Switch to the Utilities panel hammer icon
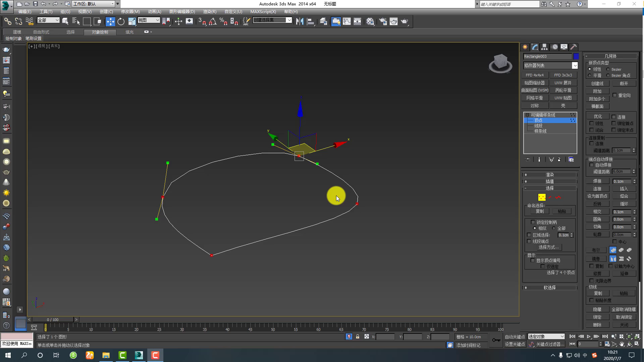Image resolution: width=644 pixels, height=362 pixels. [574, 47]
